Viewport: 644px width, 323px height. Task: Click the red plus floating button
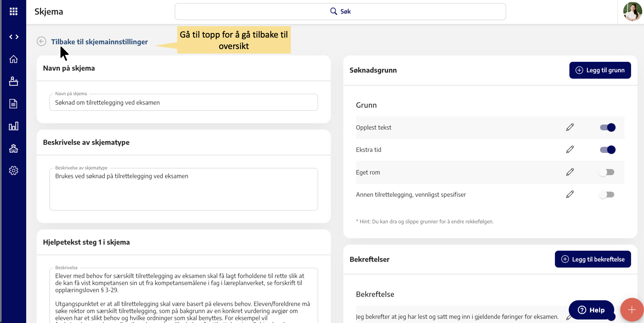pyautogui.click(x=632, y=310)
